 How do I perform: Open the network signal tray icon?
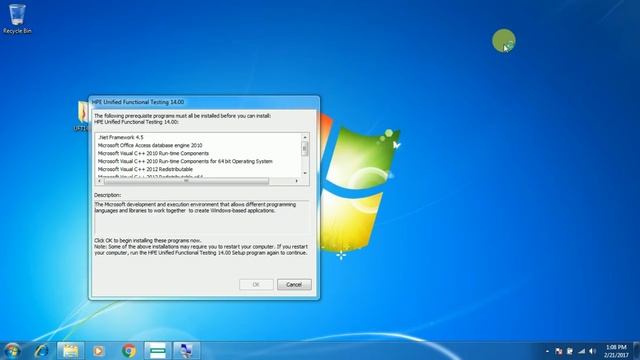pyautogui.click(x=582, y=351)
